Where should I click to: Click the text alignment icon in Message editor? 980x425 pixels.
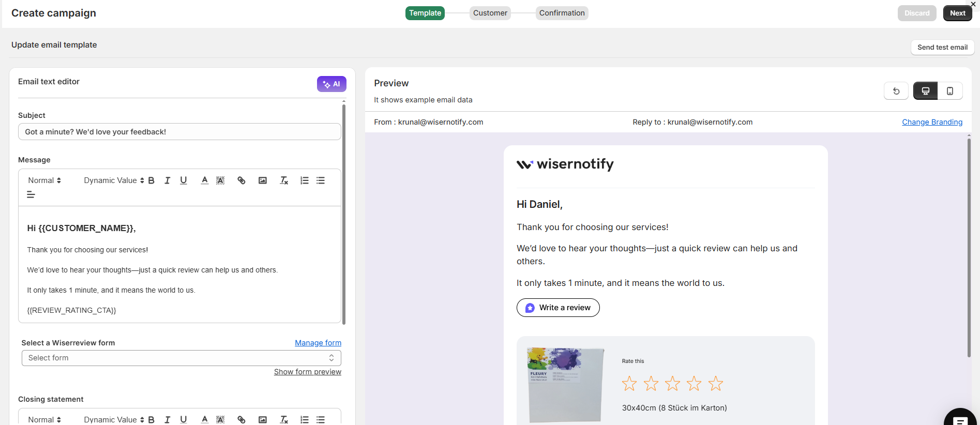click(31, 195)
